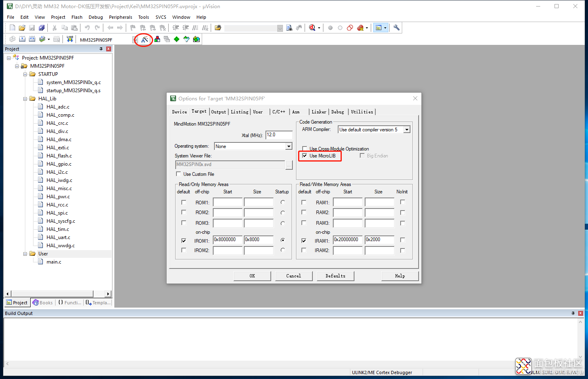
Task: Check the IRAM1 NoInit checkbox
Action: 403,240
